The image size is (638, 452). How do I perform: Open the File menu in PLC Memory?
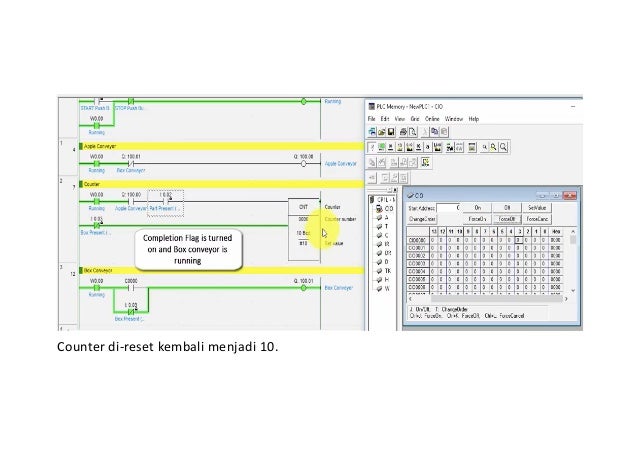click(x=371, y=119)
